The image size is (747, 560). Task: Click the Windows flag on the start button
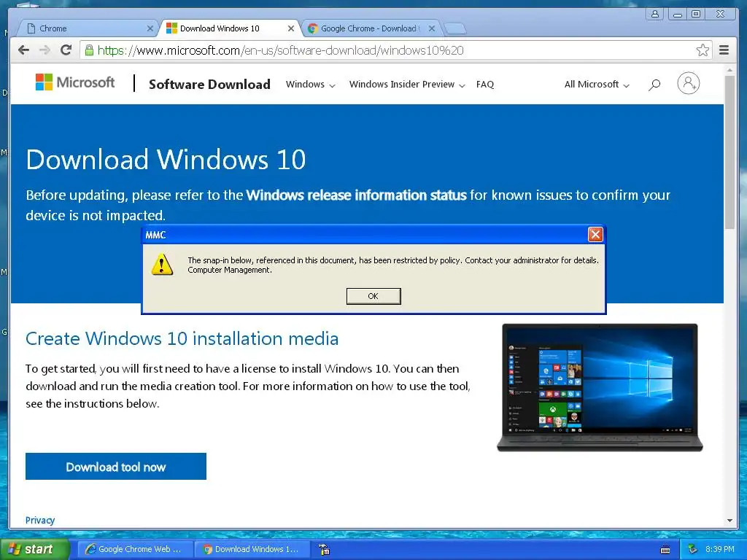point(15,549)
